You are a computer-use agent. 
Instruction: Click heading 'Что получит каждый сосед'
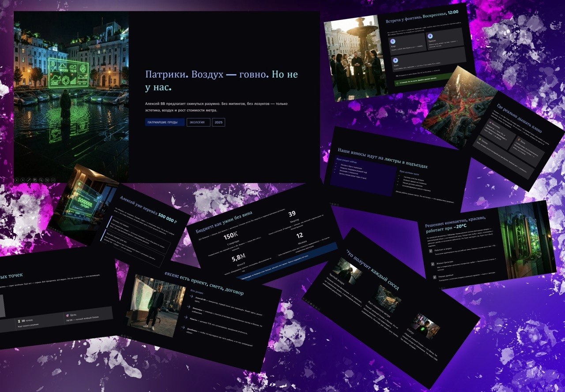pos(372,271)
